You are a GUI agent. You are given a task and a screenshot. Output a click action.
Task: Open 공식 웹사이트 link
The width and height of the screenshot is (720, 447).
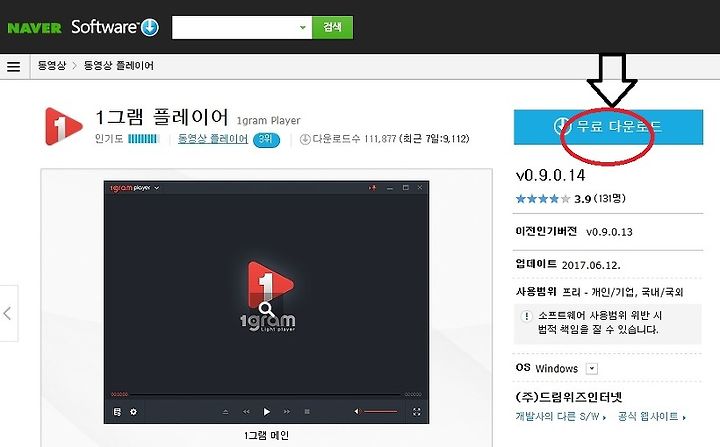click(652, 417)
